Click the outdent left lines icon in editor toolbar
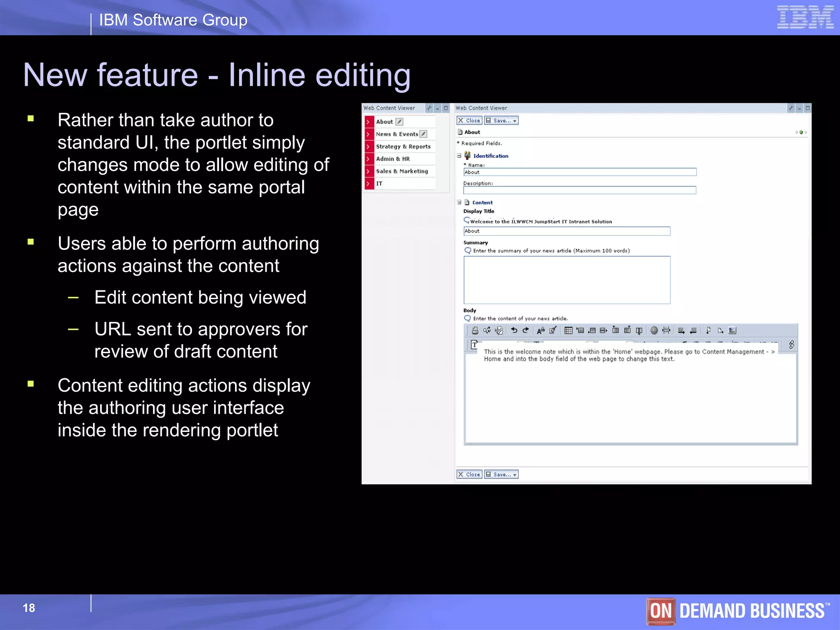This screenshot has height=630, width=840. pyautogui.click(x=693, y=331)
